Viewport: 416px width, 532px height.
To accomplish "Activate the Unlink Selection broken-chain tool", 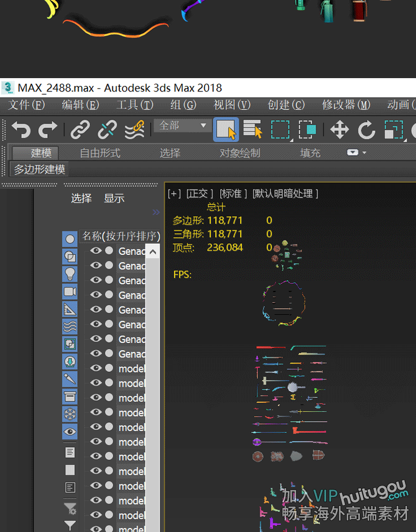I will point(107,130).
